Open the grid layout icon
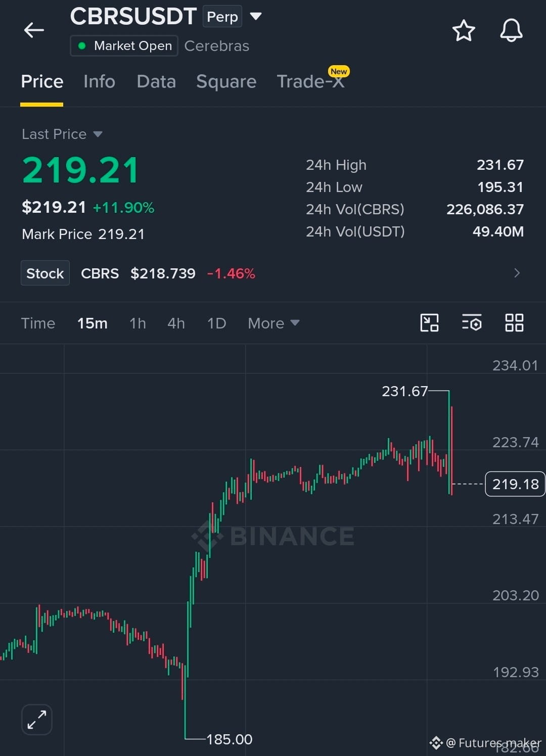 tap(514, 322)
